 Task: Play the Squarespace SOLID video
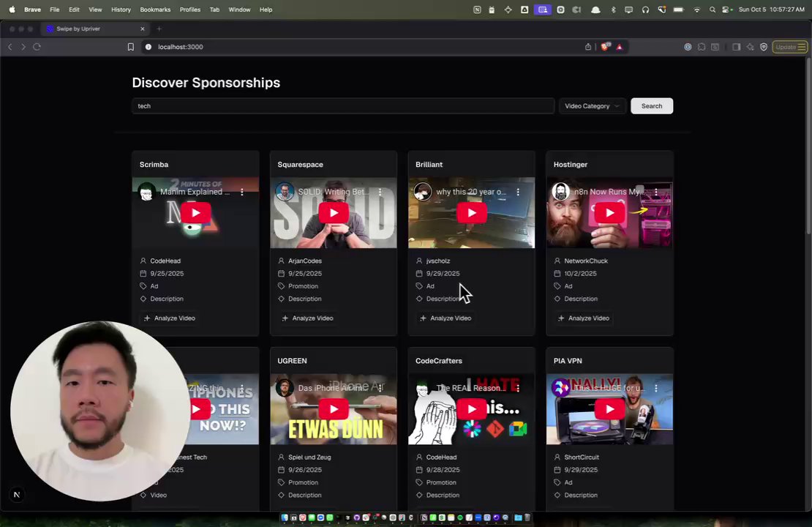coord(334,212)
